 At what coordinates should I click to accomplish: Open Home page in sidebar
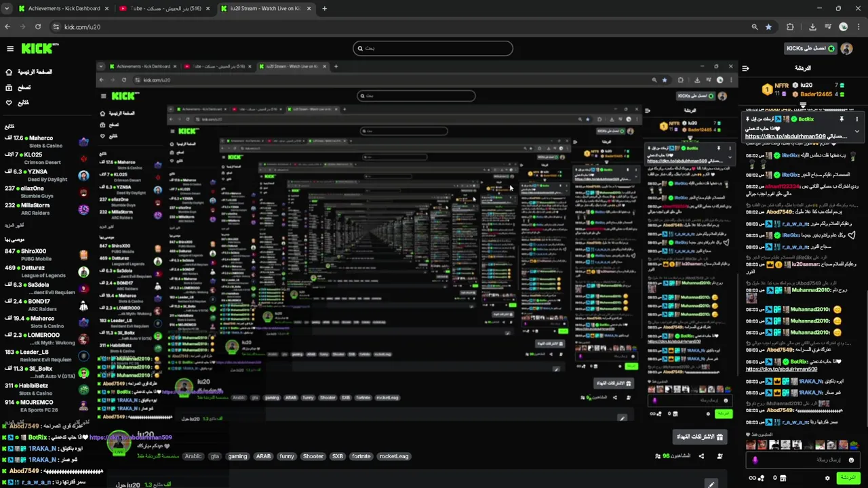28,72
